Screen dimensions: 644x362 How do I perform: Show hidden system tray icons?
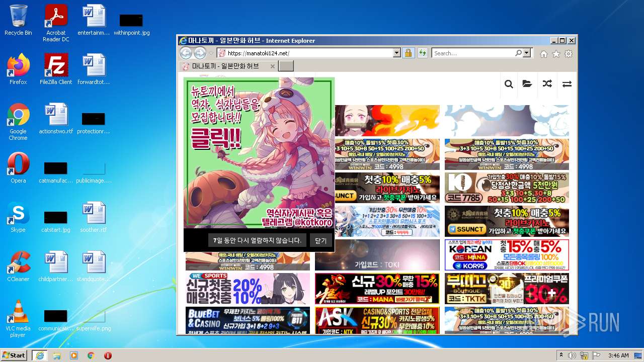[x=561, y=355]
